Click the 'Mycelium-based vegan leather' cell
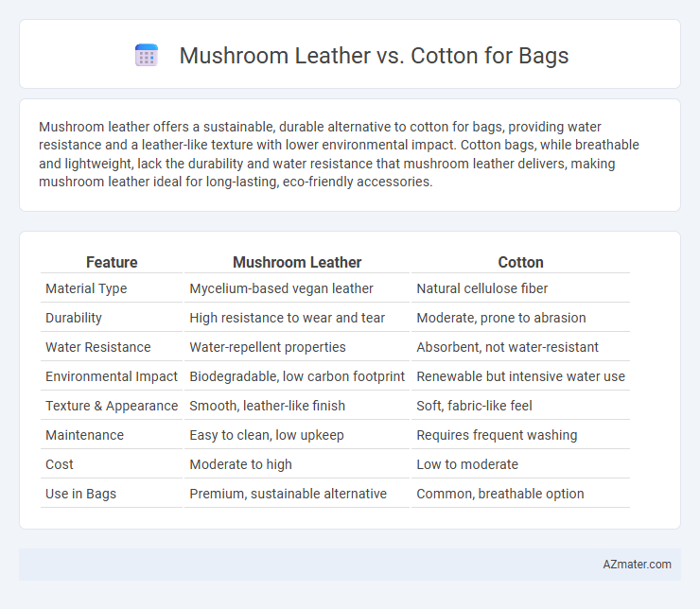 tap(281, 288)
